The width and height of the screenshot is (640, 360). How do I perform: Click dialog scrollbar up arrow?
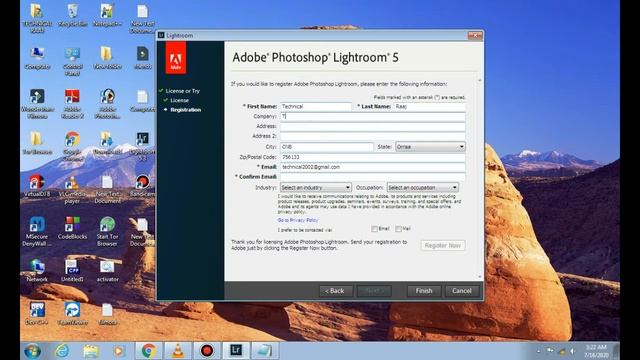click(x=480, y=80)
